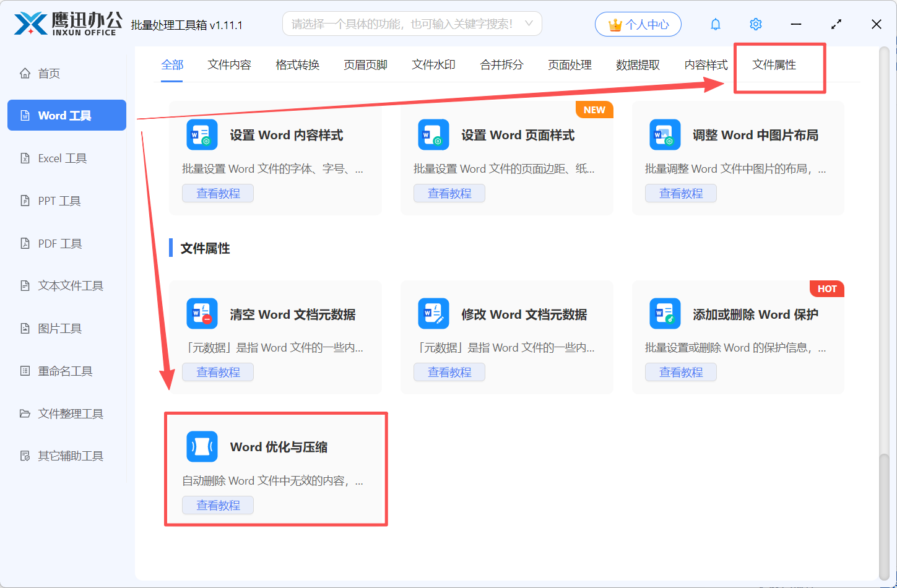Click 查看教程 under 调整 Word 中图片布局
The image size is (897, 588).
681,193
